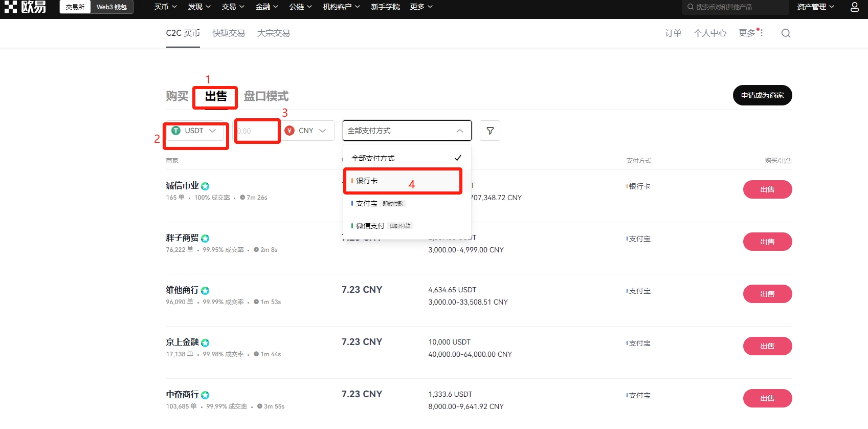Image resolution: width=868 pixels, height=429 pixels.
Task: Open the USDT coin selector dropdown
Action: tap(195, 131)
